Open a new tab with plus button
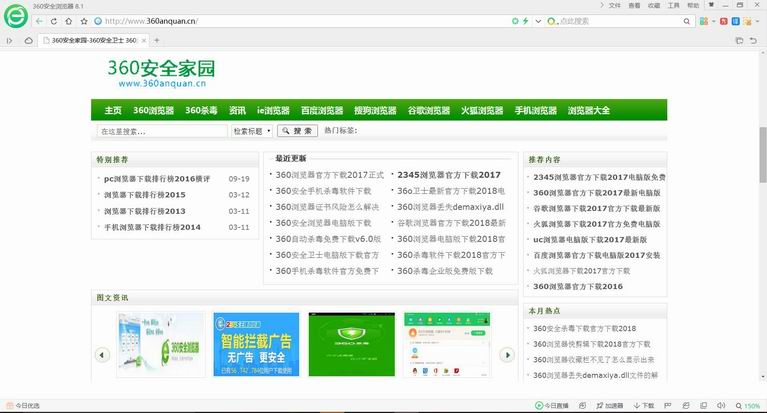767x413 pixels. [157, 40]
